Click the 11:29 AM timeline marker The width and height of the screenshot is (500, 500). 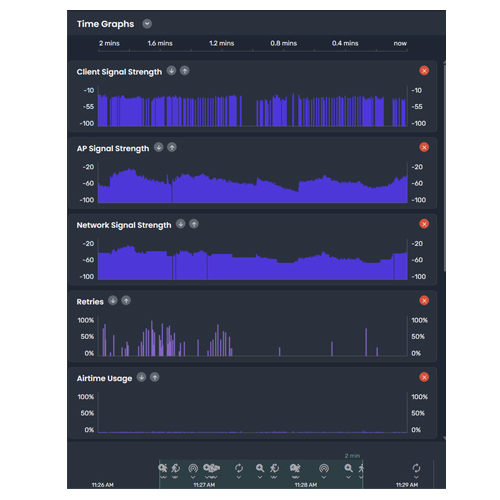(x=407, y=485)
